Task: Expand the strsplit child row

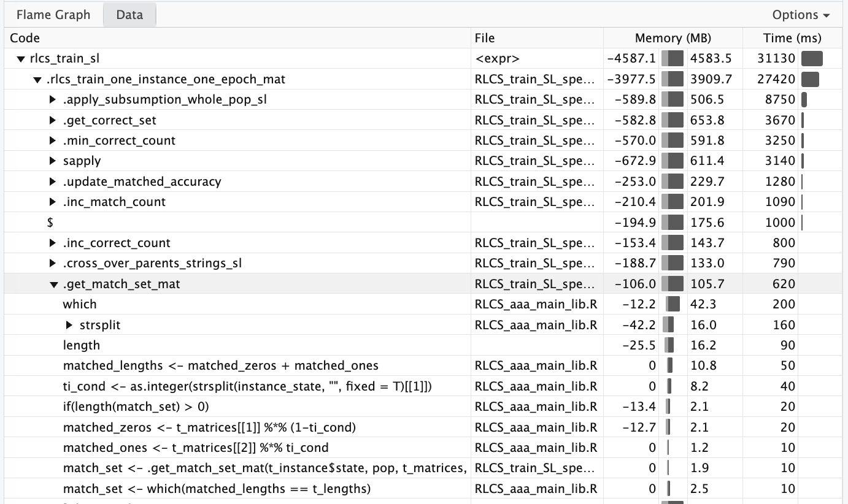Action: coord(69,325)
